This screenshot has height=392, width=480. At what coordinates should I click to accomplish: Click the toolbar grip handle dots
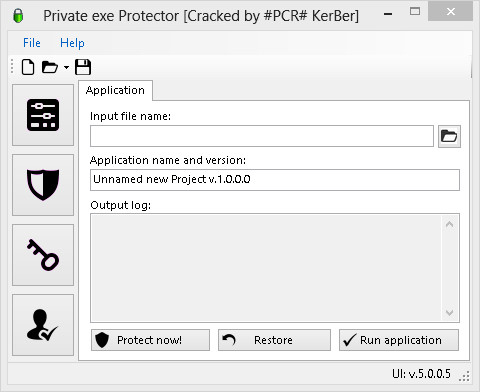point(12,66)
